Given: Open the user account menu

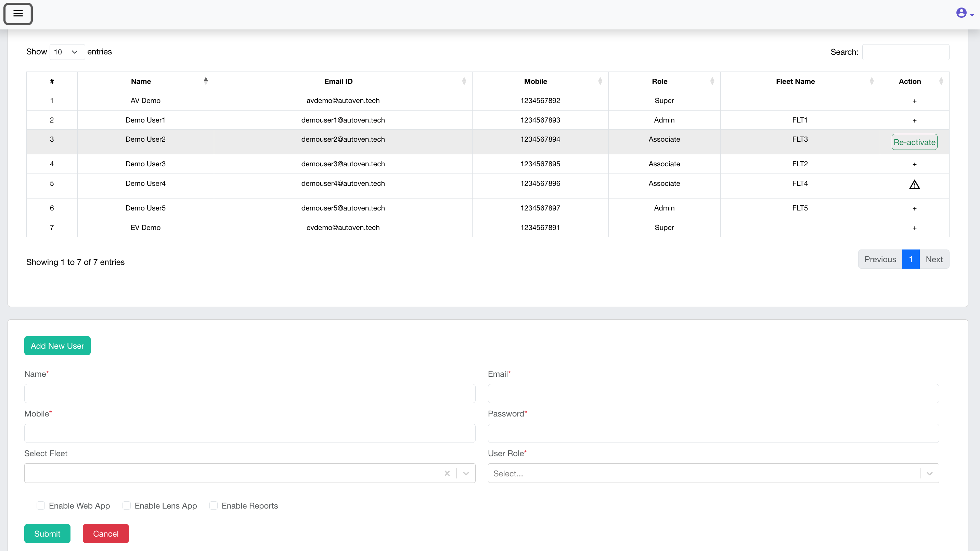Looking at the screenshot, I should click(962, 13).
